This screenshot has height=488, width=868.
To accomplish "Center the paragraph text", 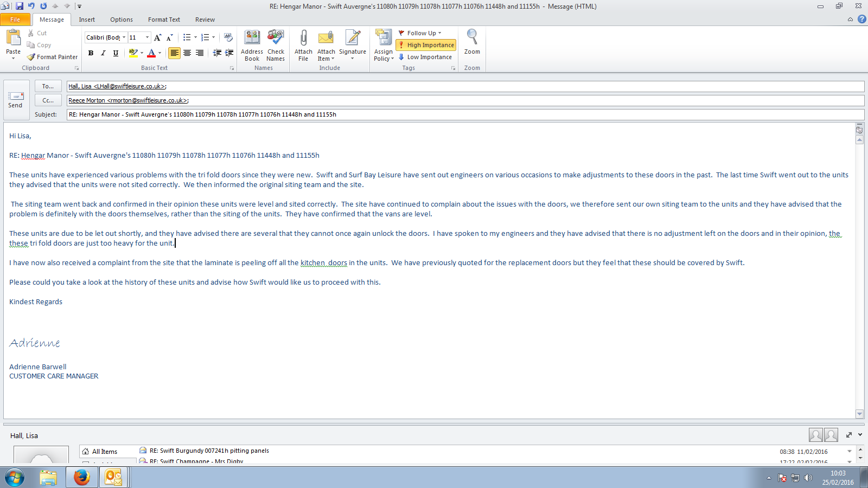I will click(x=187, y=53).
